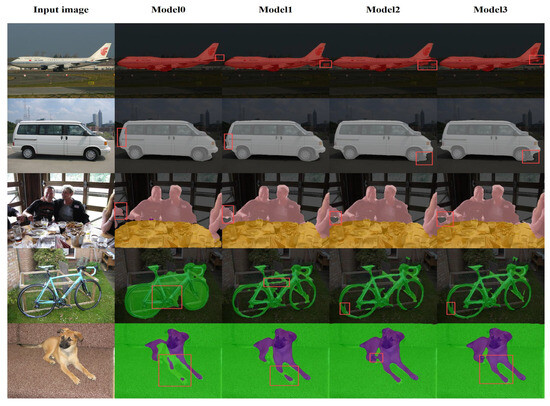Click the Model2 column header
The height and width of the screenshot is (406, 550).
[x=383, y=9]
